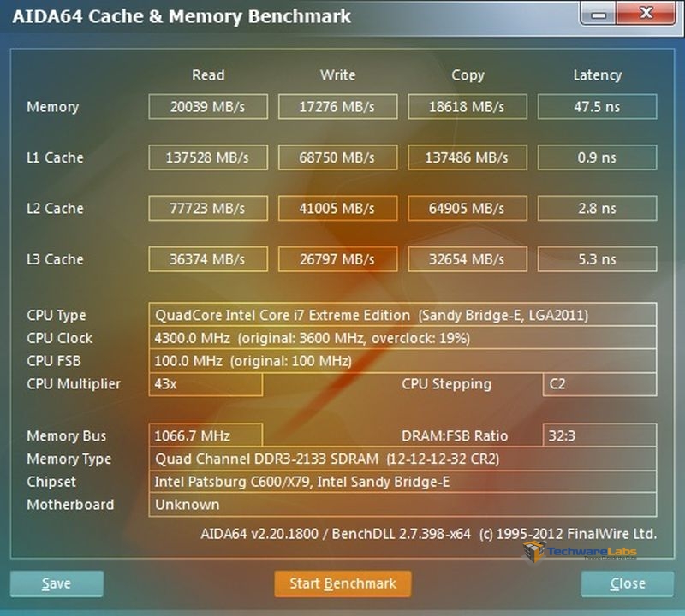The height and width of the screenshot is (616, 685).
Task: Click the CPU Multiplier label
Action: point(74,384)
